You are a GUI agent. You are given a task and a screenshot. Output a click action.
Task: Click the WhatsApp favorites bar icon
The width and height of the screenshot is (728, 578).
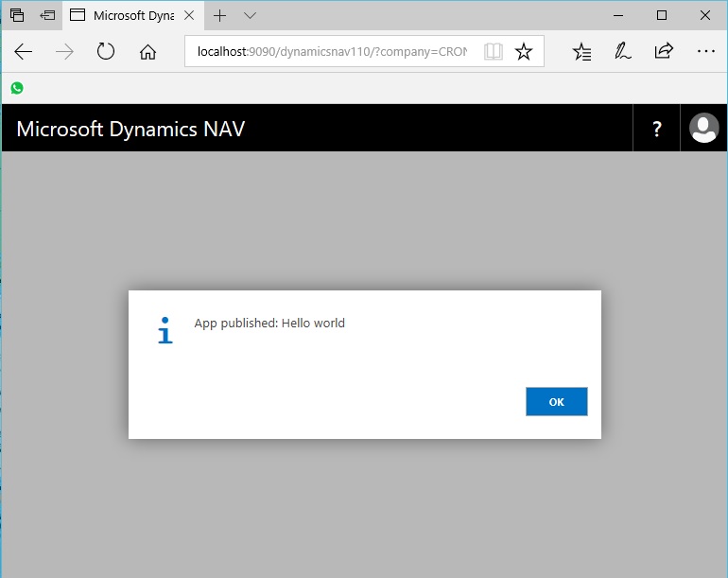click(x=17, y=88)
